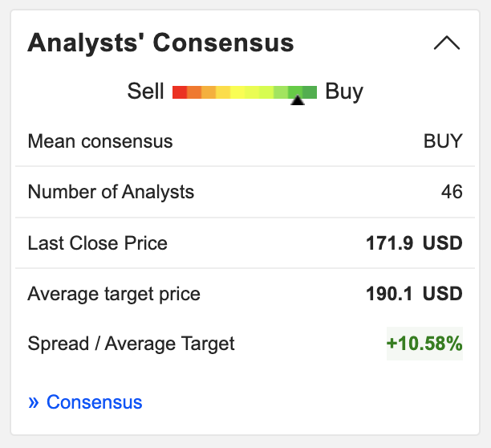Click the yellow middle segment of gauge

[237, 92]
